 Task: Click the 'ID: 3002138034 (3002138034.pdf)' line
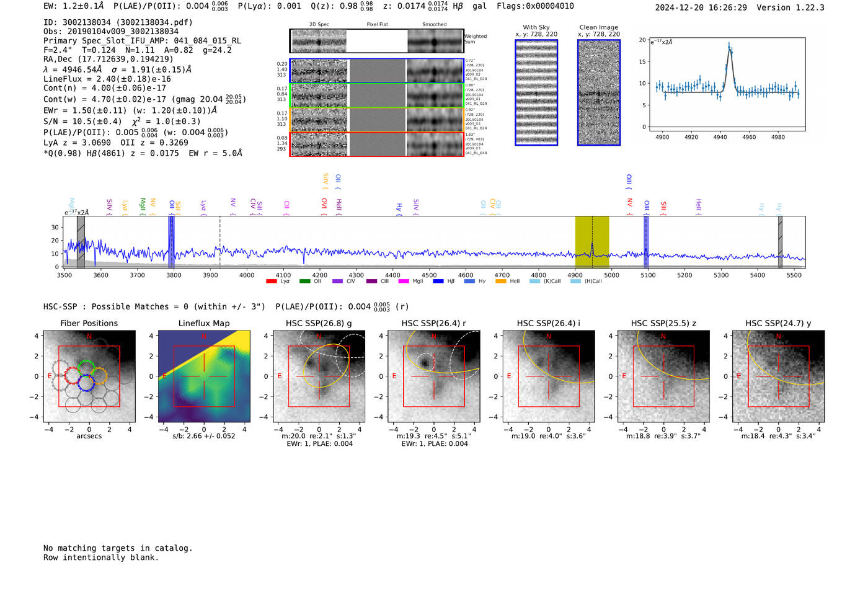(118, 22)
